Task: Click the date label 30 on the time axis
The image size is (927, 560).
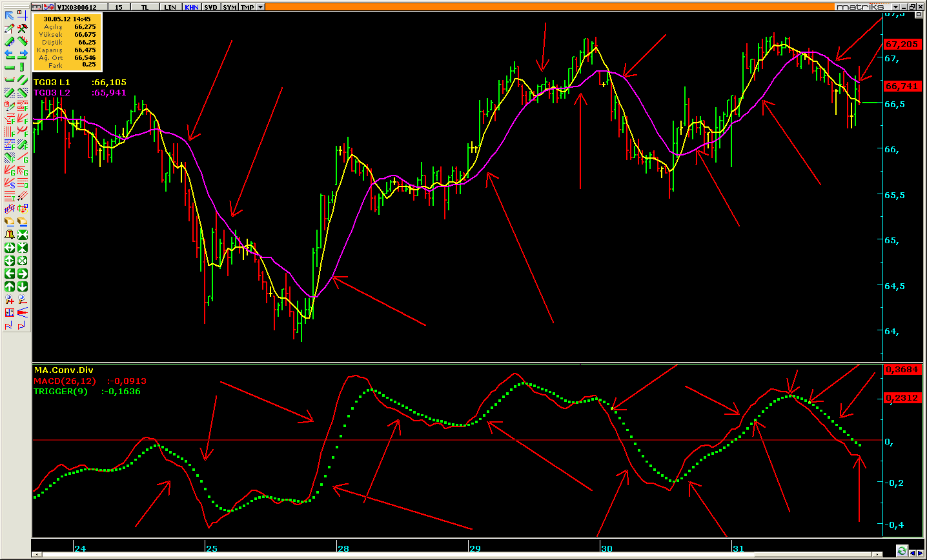Action: pyautogui.click(x=606, y=549)
